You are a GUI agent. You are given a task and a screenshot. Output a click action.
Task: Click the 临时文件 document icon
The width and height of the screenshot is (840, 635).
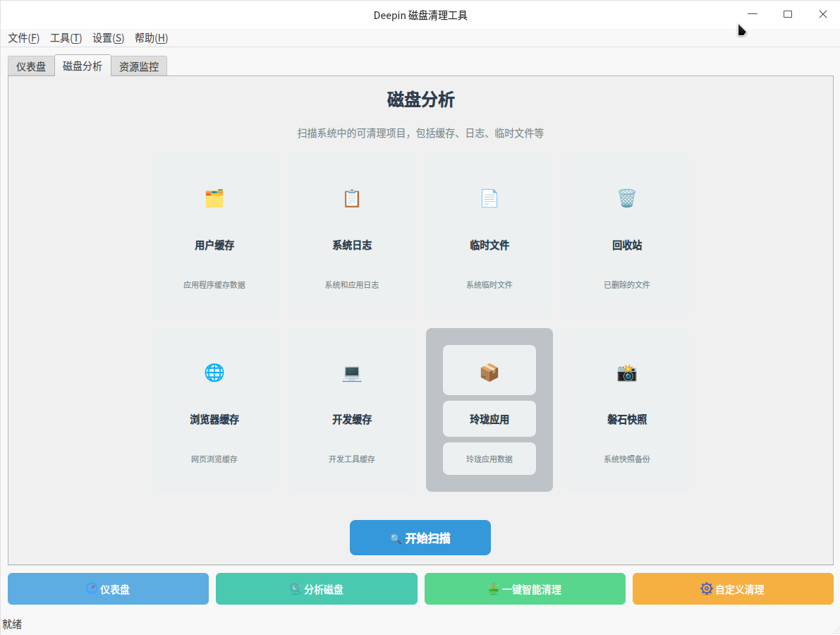point(489,198)
